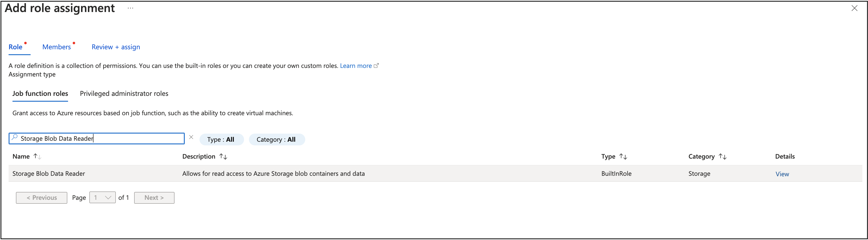Switch to the Job function roles tab
The height and width of the screenshot is (240, 868).
coord(40,93)
